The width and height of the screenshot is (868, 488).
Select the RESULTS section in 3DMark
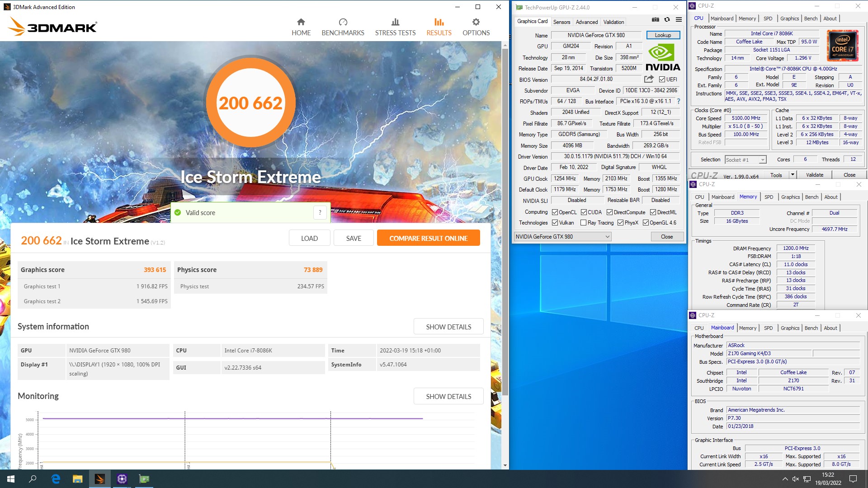[x=439, y=27]
